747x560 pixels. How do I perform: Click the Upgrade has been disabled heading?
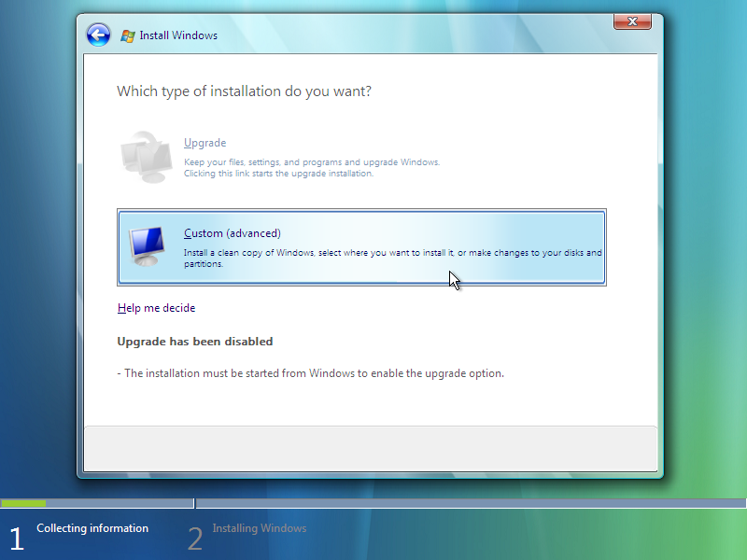[194, 341]
